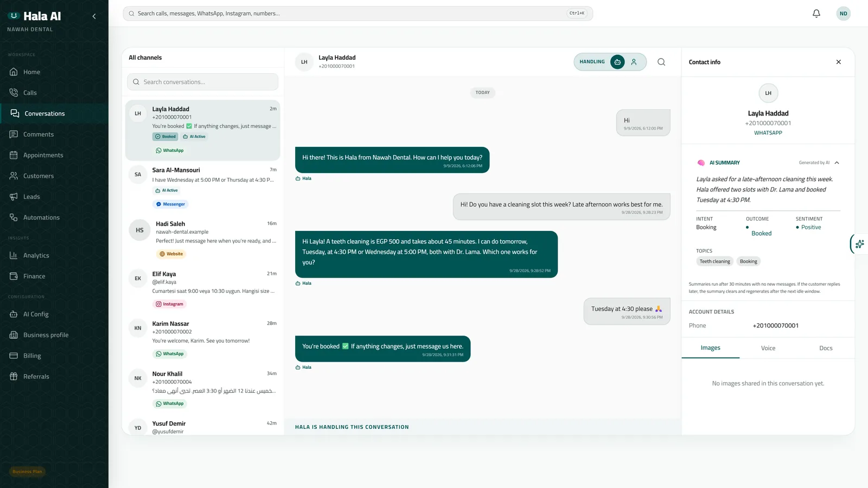Click the Billing card icon
Screen dimensions: 868x488
pos(14,356)
